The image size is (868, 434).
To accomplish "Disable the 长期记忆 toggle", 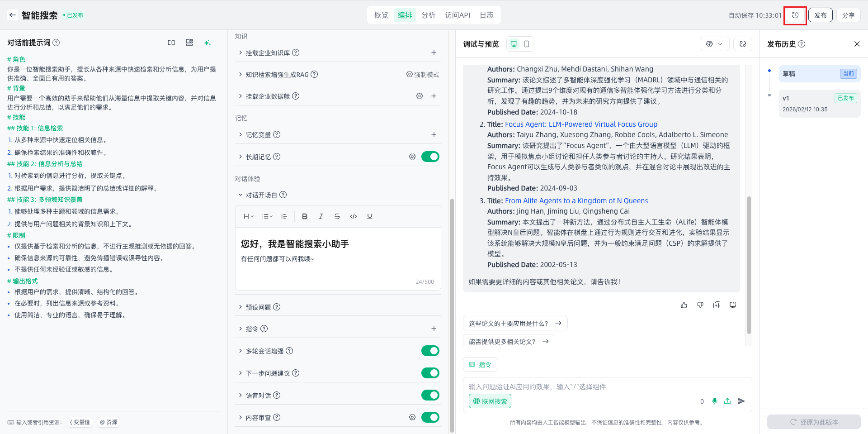I will [x=430, y=157].
